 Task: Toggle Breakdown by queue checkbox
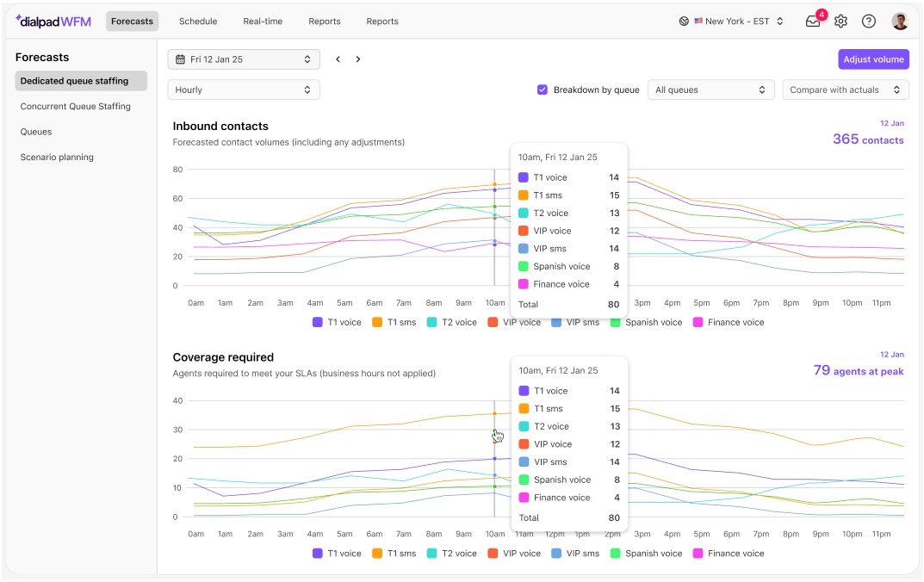[543, 90]
